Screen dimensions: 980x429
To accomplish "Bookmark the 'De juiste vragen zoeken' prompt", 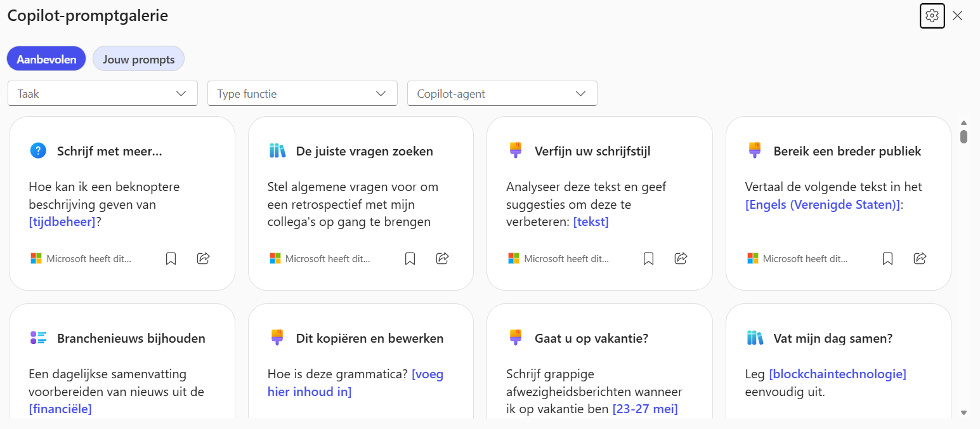I will [410, 258].
